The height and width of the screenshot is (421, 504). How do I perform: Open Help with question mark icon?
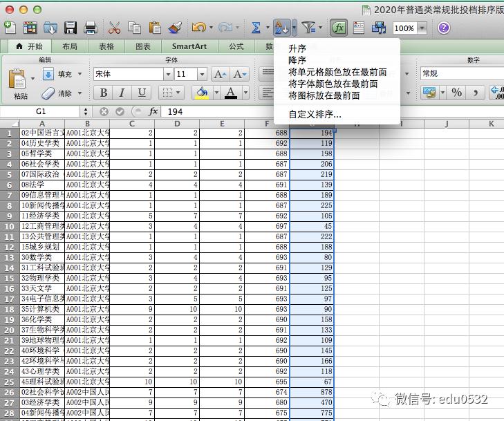click(444, 28)
